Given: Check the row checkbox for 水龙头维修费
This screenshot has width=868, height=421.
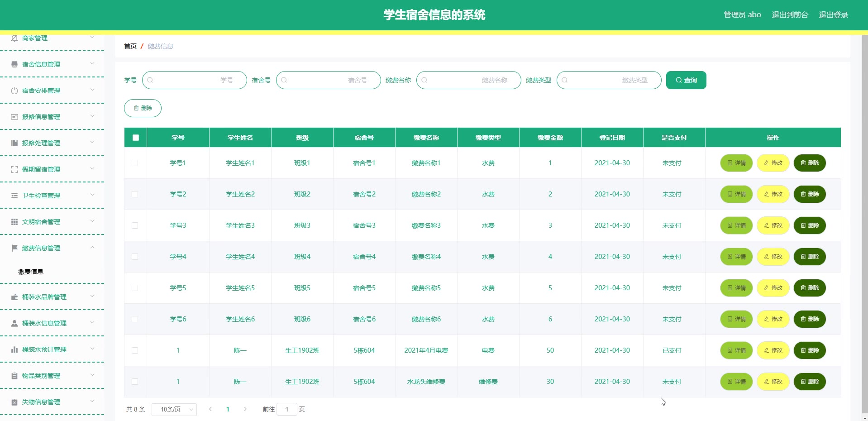Looking at the screenshot, I should tap(135, 382).
